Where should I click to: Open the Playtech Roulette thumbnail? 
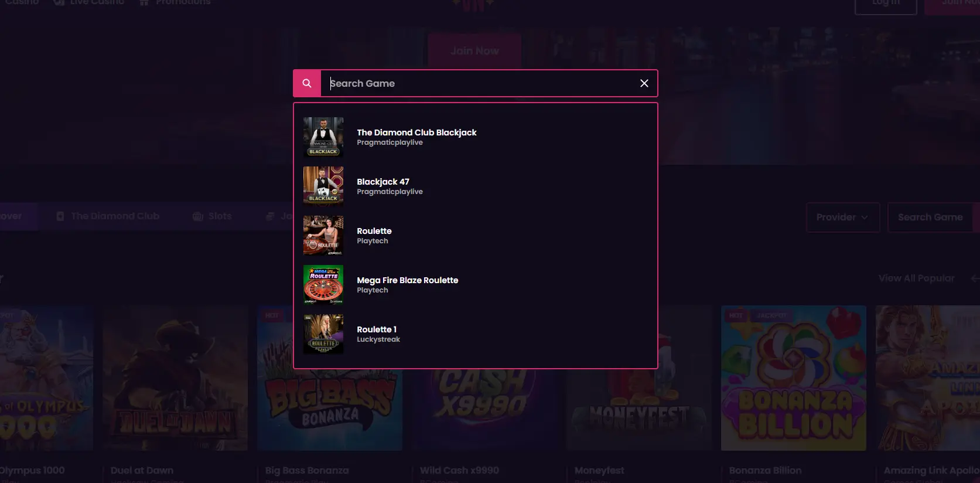323,236
